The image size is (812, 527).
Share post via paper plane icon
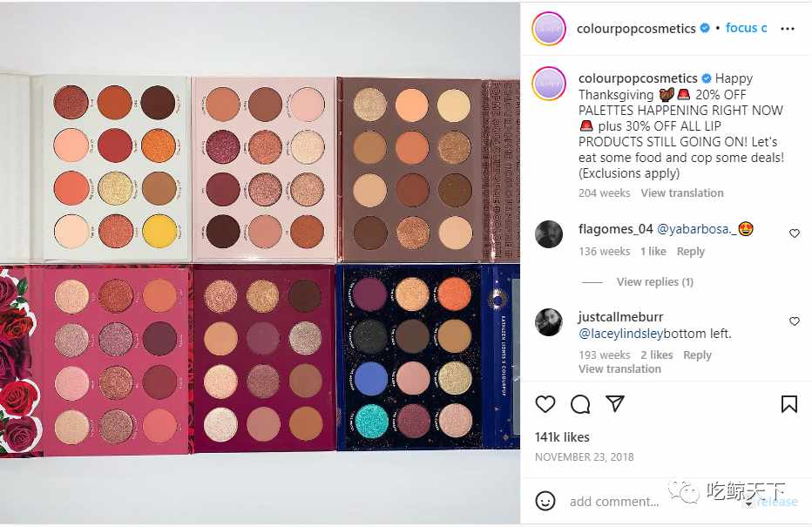pyautogui.click(x=615, y=404)
